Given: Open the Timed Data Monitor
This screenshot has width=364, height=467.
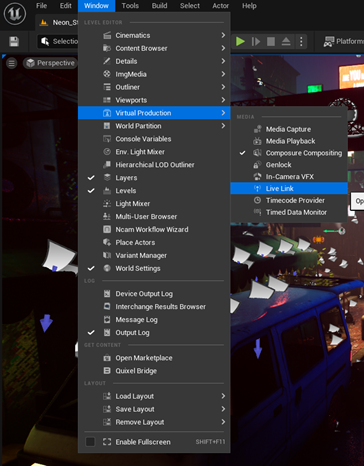Looking at the screenshot, I should (289, 212).
